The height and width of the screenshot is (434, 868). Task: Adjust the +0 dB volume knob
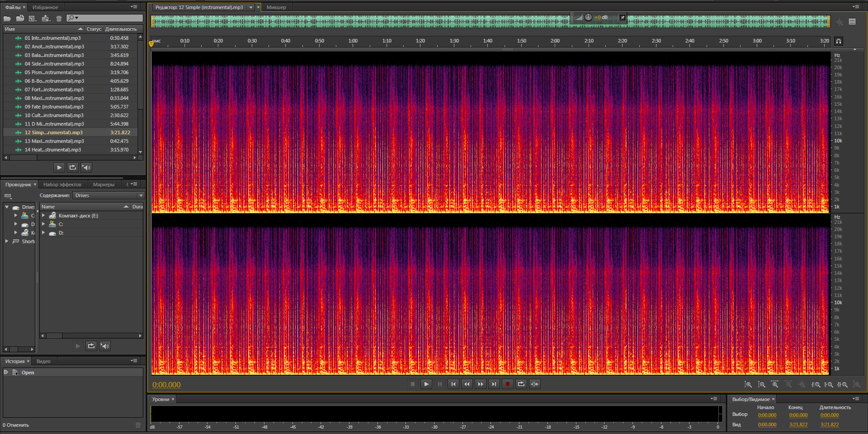pos(588,17)
